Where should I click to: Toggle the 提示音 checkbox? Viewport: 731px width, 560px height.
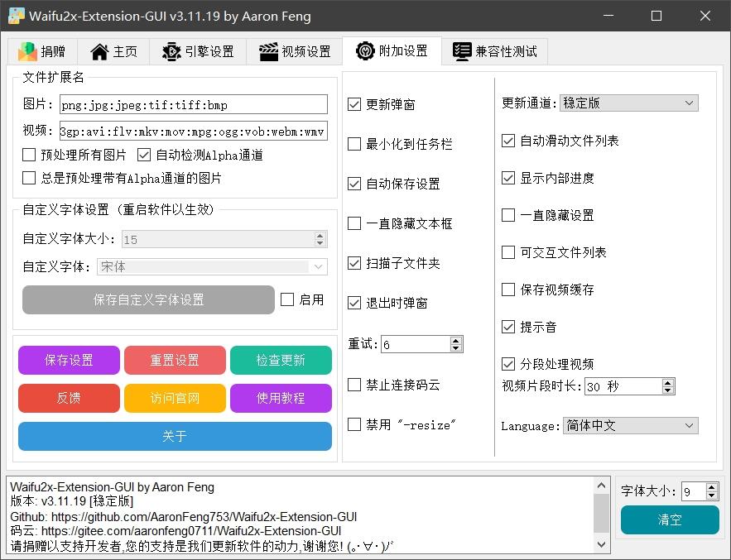[x=508, y=327]
